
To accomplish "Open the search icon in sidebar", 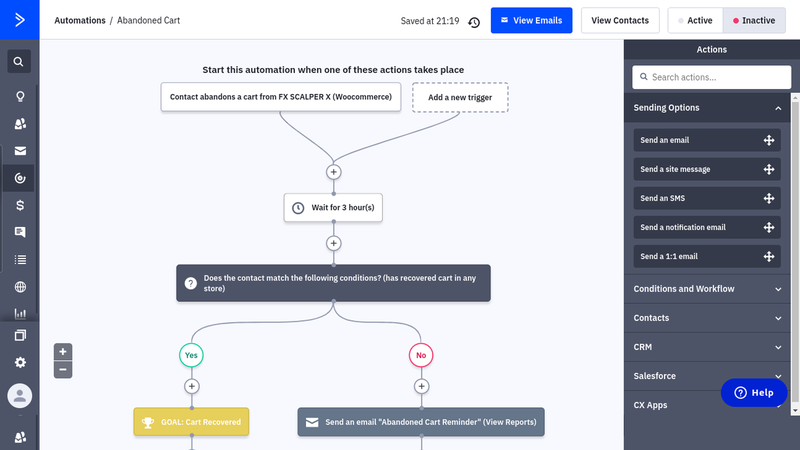I will [19, 62].
